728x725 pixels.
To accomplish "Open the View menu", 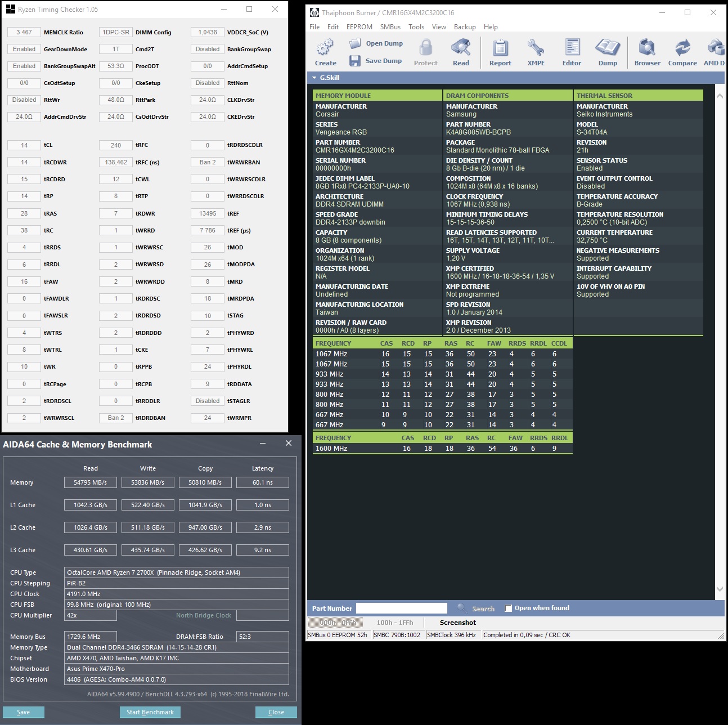I will (439, 27).
